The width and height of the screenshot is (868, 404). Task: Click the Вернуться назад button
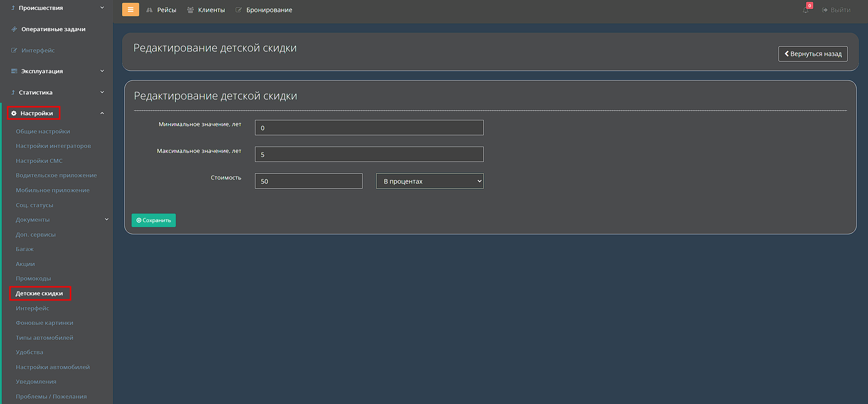click(812, 54)
